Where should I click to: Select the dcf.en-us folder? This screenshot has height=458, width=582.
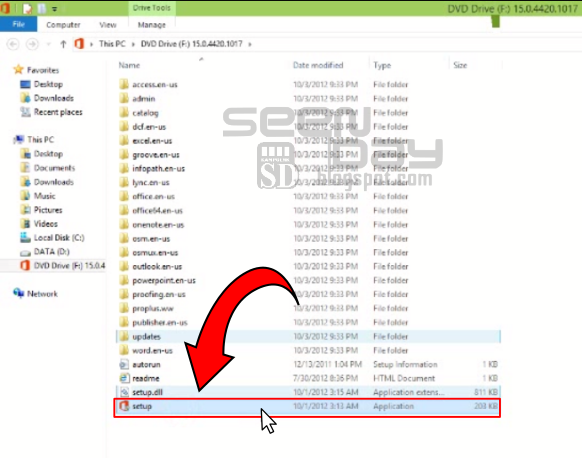click(149, 127)
